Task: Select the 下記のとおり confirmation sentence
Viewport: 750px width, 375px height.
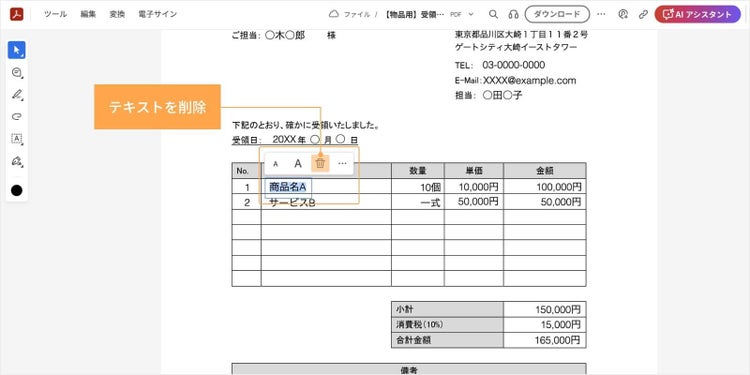Action: click(306, 126)
